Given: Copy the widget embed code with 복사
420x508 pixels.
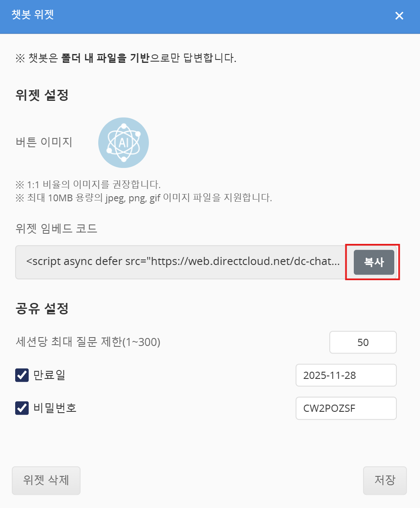Looking at the screenshot, I should [x=374, y=262].
